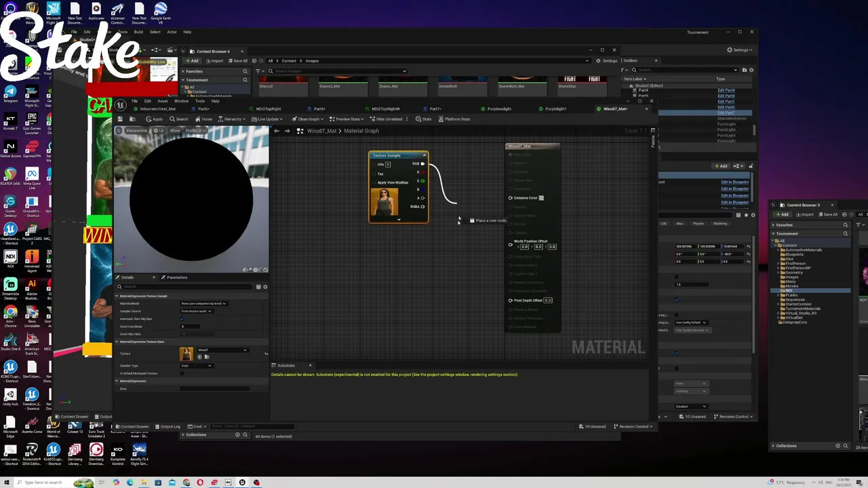Click the RGBA output pin on Texture Sample
The image size is (868, 488).
(x=422, y=207)
